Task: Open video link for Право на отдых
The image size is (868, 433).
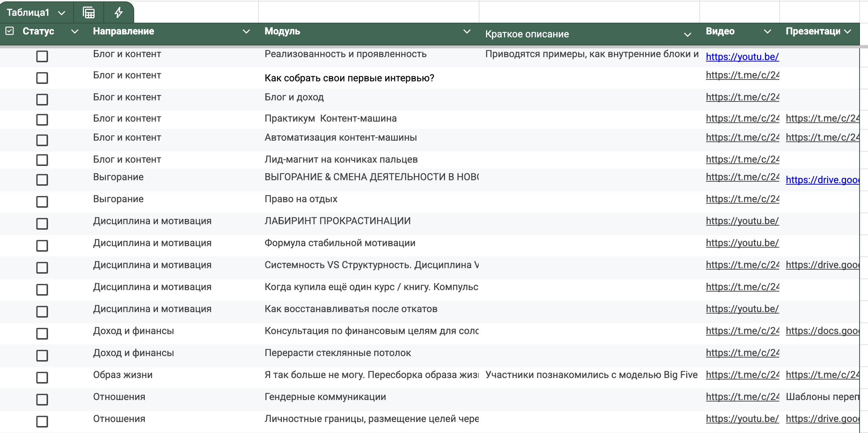Action: 743,199
